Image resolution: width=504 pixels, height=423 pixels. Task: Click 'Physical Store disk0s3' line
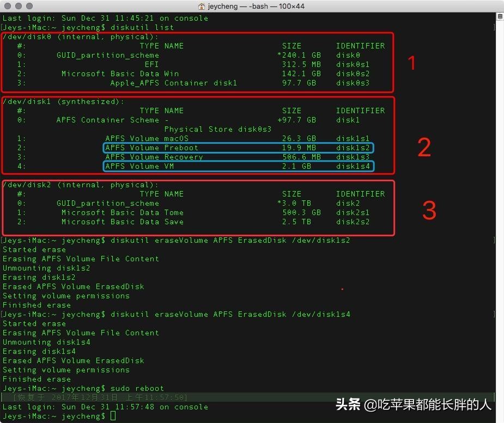[218, 130]
